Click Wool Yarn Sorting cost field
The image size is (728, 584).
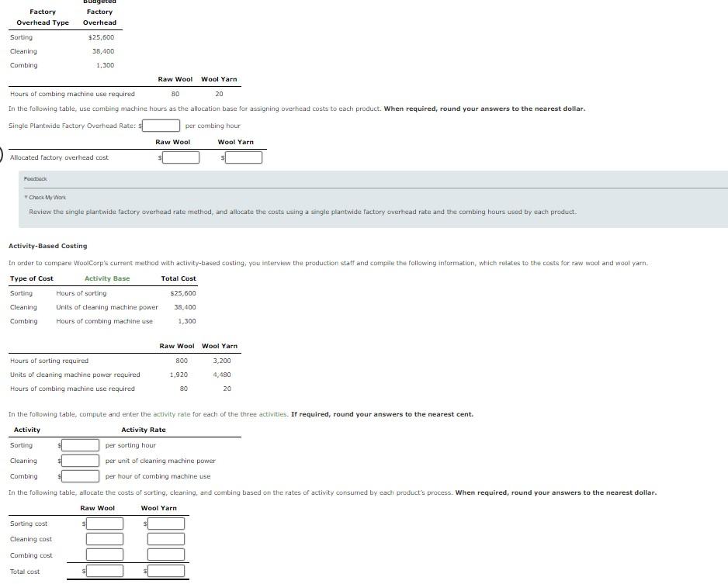pos(166,524)
